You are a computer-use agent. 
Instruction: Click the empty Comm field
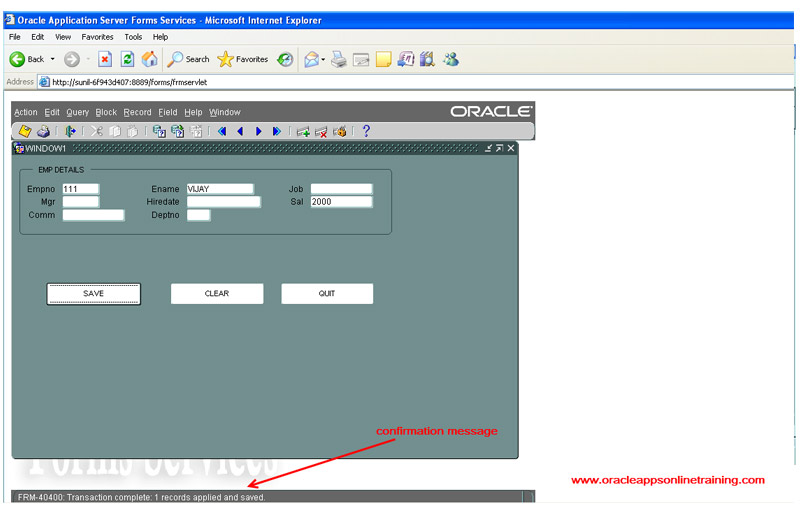pos(93,215)
